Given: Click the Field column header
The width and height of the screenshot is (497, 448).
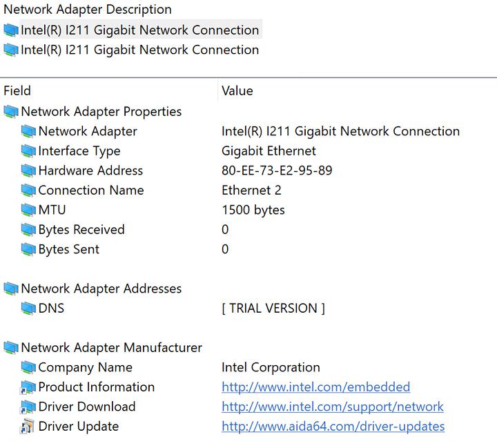Looking at the screenshot, I should click(x=17, y=91).
